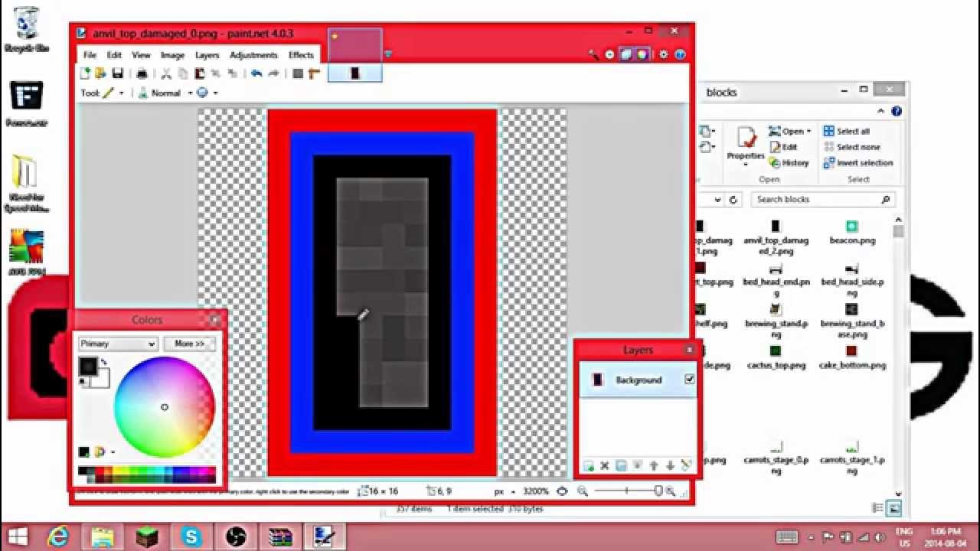
Task: Click the Undo arrow
Action: pyautogui.click(x=256, y=73)
